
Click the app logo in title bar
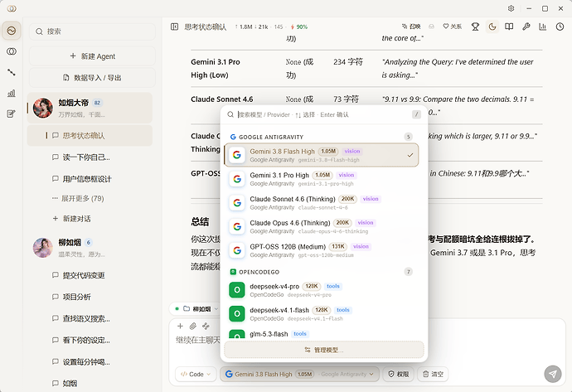pos(12,8)
